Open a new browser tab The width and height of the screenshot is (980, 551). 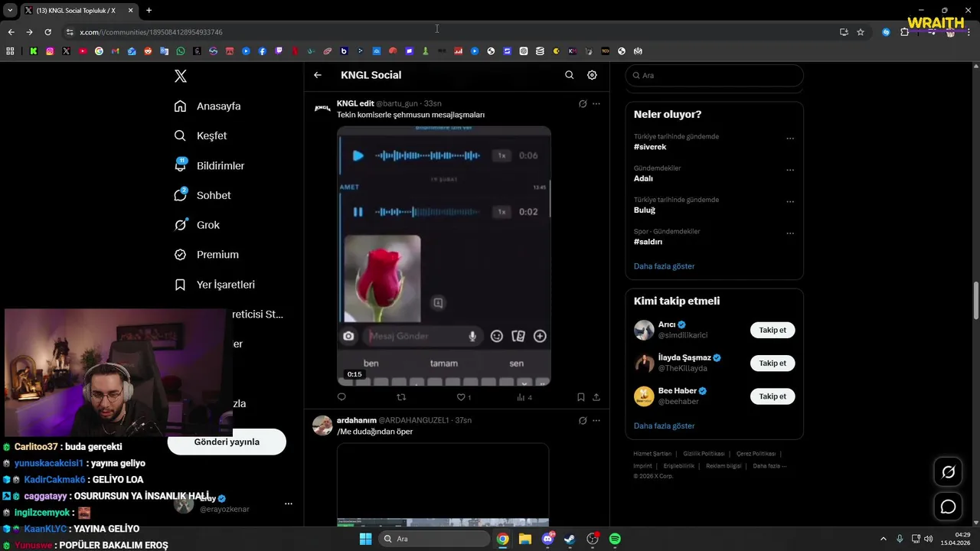(x=149, y=11)
